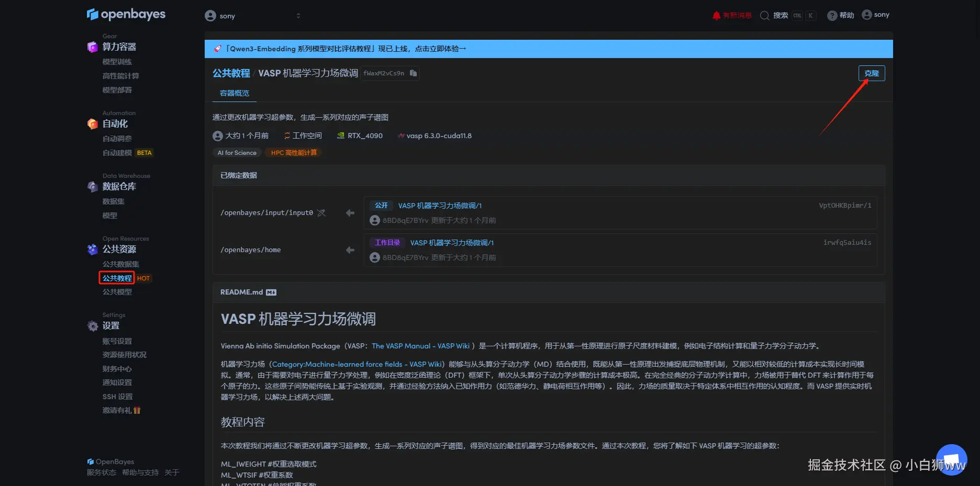Open the 服务状态 footer link
The image size is (980, 486).
[x=102, y=472]
